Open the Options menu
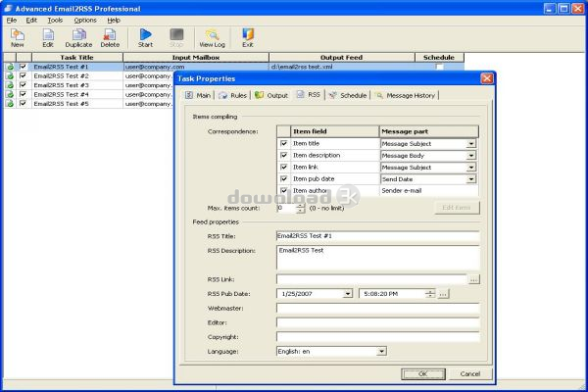The width and height of the screenshot is (588, 392). [x=85, y=21]
